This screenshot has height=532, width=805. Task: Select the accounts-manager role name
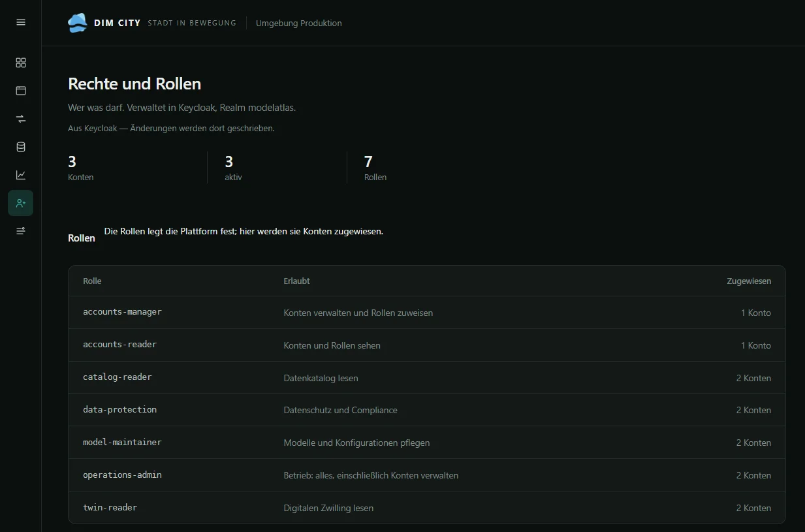click(122, 312)
